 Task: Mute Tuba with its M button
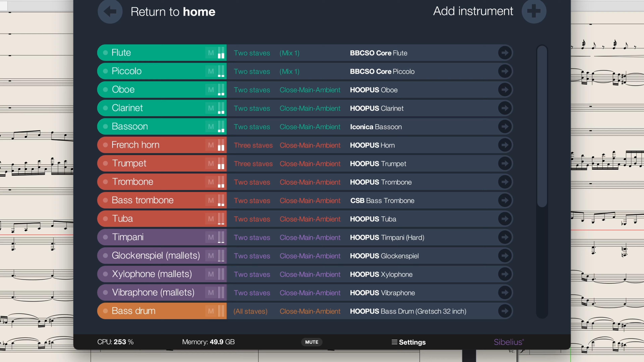pos(211,219)
